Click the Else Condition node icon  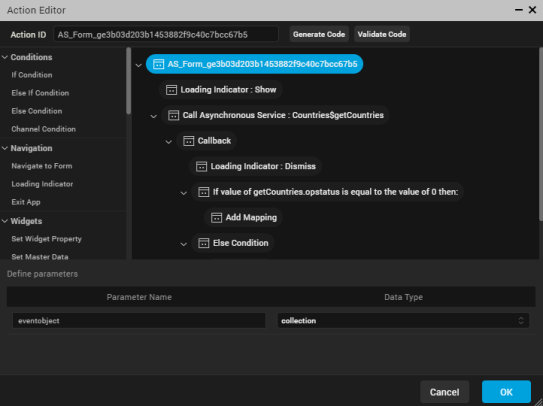click(x=204, y=243)
